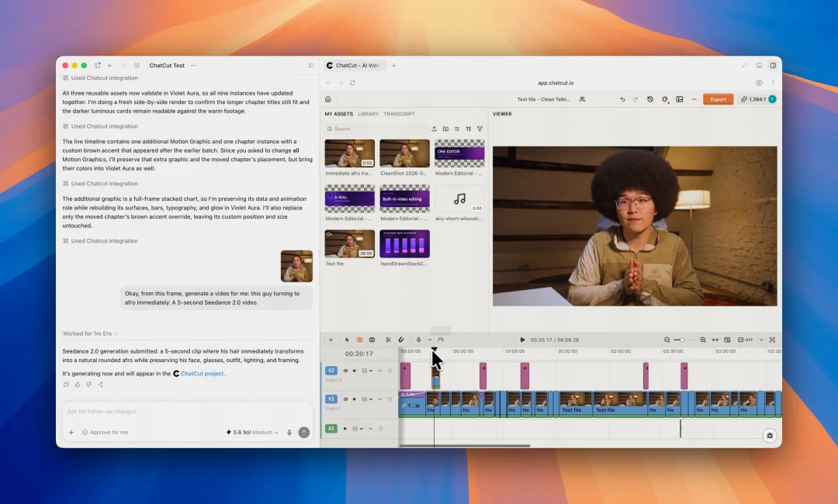Image resolution: width=838 pixels, height=504 pixels.
Task: Open the ChatCut Test conversation options menu
Action: pos(193,66)
